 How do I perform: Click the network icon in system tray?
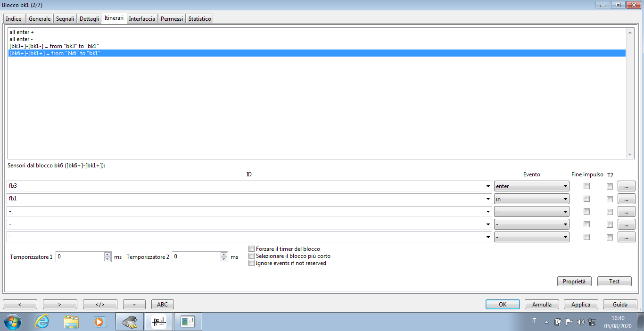click(x=592, y=322)
